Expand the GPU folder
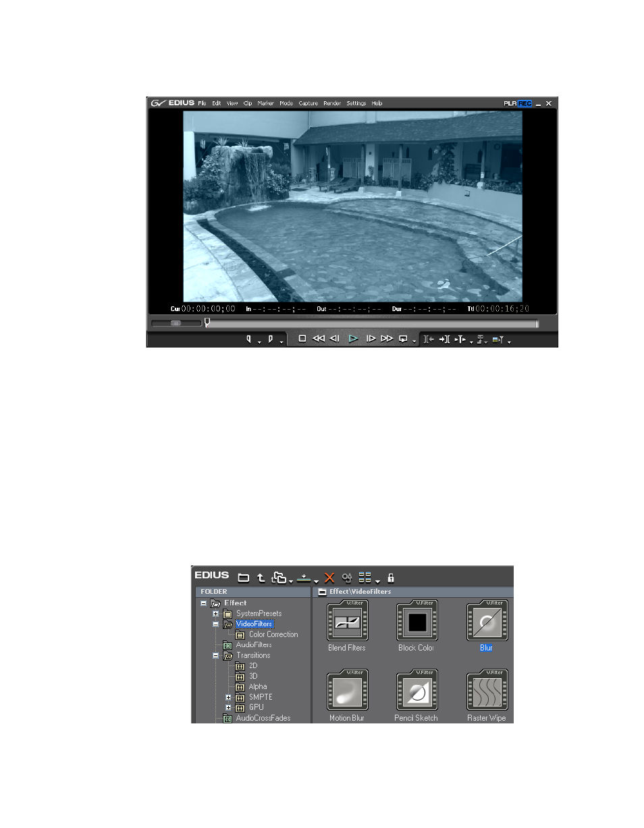644x828 pixels. [x=228, y=708]
